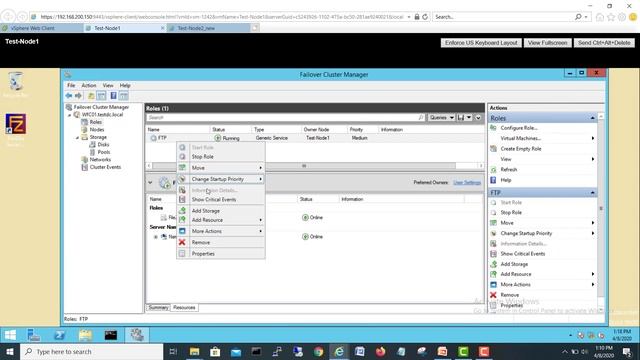Collapse the WFC01.testdc.local cluster node
Viewport: 640px width, 360px height.
69,115
